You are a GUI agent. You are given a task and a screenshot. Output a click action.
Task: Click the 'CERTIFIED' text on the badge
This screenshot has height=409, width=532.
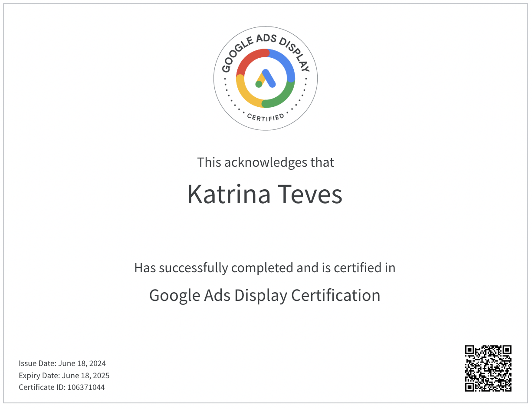[266, 116]
